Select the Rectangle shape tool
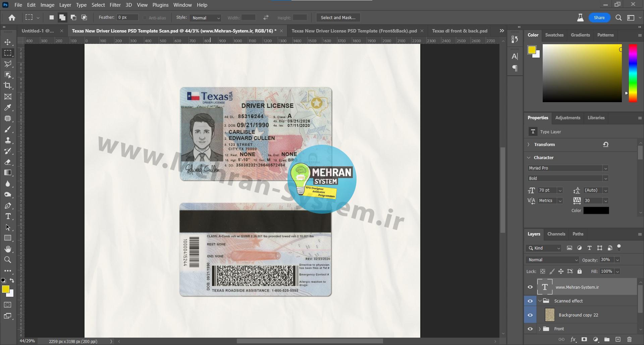 coord(8,238)
